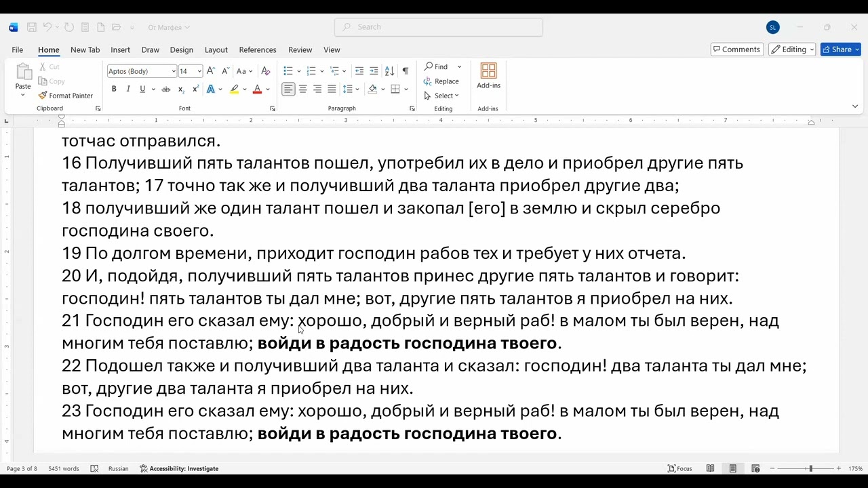Adjust the zoom slider

click(x=810, y=468)
